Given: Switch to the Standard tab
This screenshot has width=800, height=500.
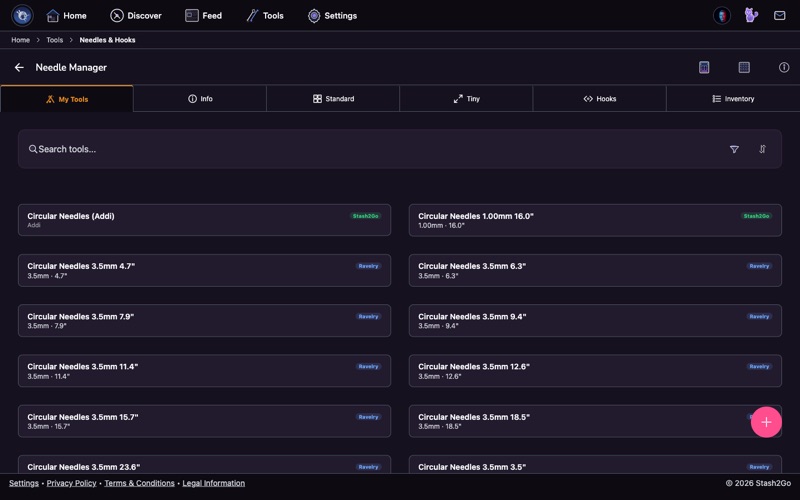Looking at the screenshot, I should (x=333, y=99).
